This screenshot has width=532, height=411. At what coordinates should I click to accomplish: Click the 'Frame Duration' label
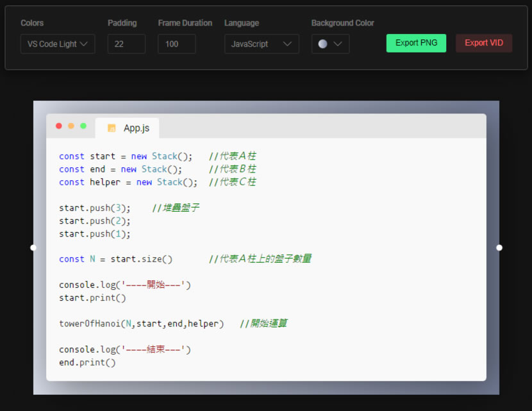pos(185,22)
